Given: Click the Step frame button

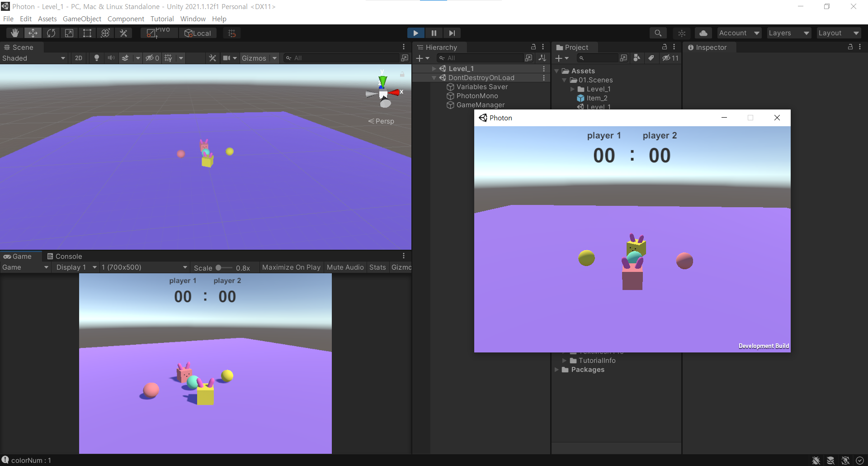Looking at the screenshot, I should (452, 33).
